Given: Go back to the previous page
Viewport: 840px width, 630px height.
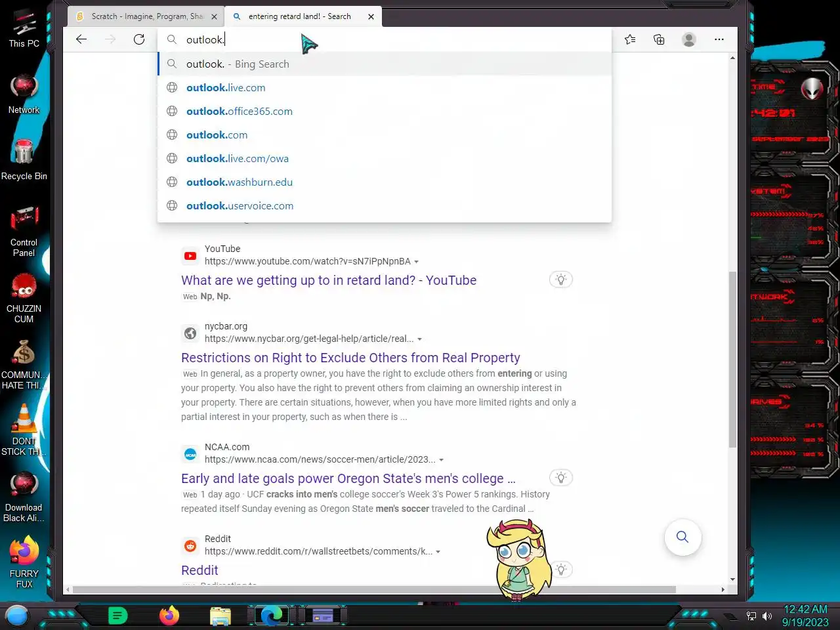Looking at the screenshot, I should pos(81,39).
